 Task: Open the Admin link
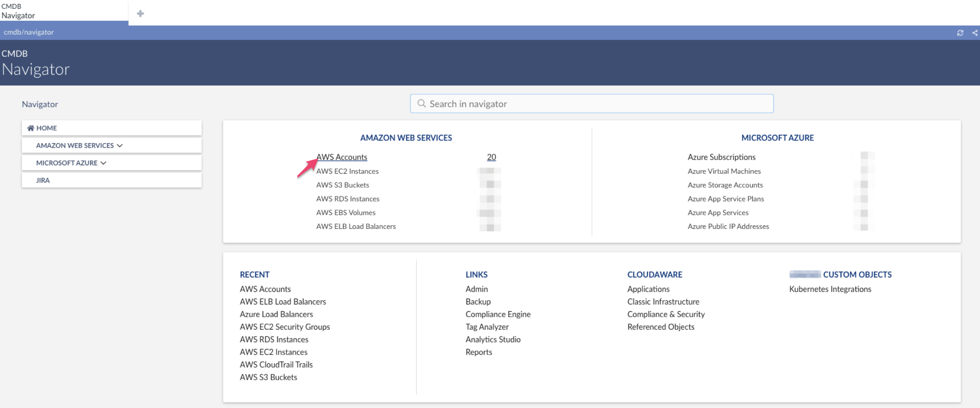(x=476, y=289)
